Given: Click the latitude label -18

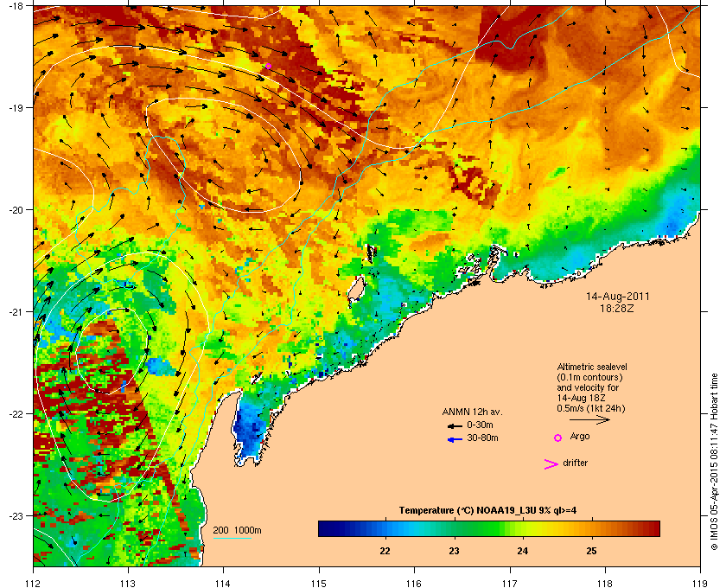Looking at the screenshot, I should click(16, 6).
